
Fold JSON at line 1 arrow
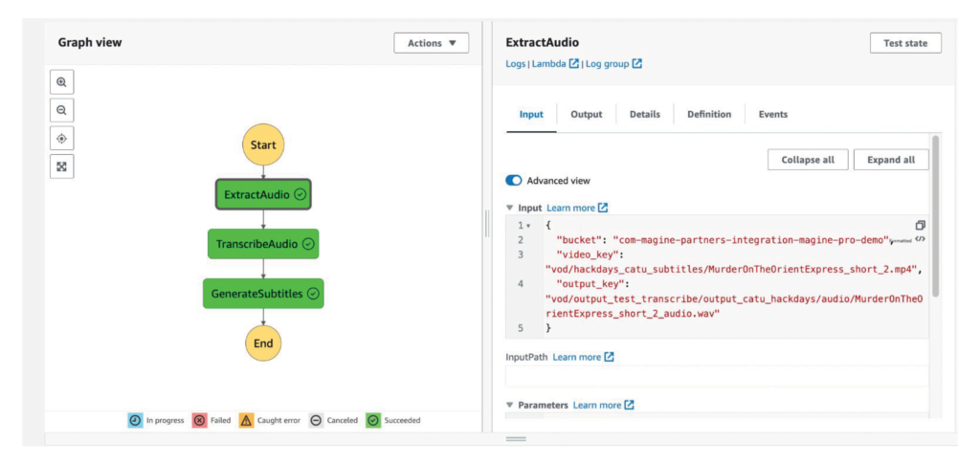pos(528,226)
